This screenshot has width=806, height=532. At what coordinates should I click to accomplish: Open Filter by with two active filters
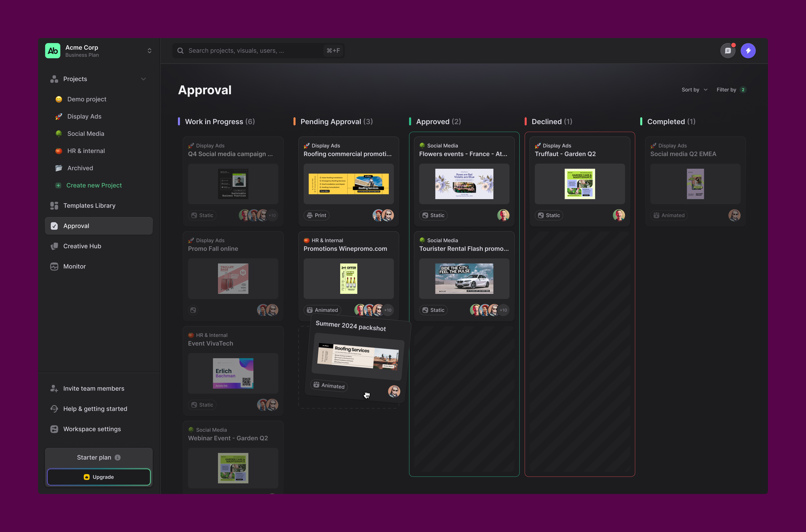[731, 90]
